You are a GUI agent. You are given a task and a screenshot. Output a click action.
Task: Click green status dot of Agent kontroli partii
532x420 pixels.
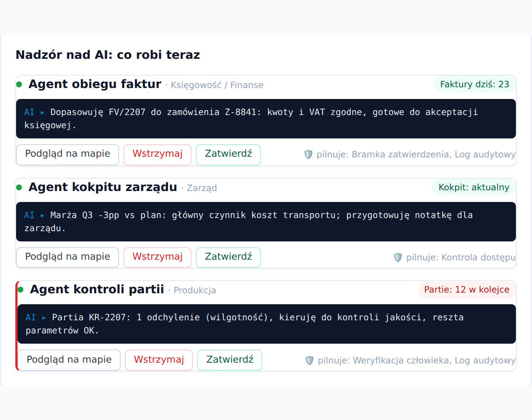tap(21, 290)
